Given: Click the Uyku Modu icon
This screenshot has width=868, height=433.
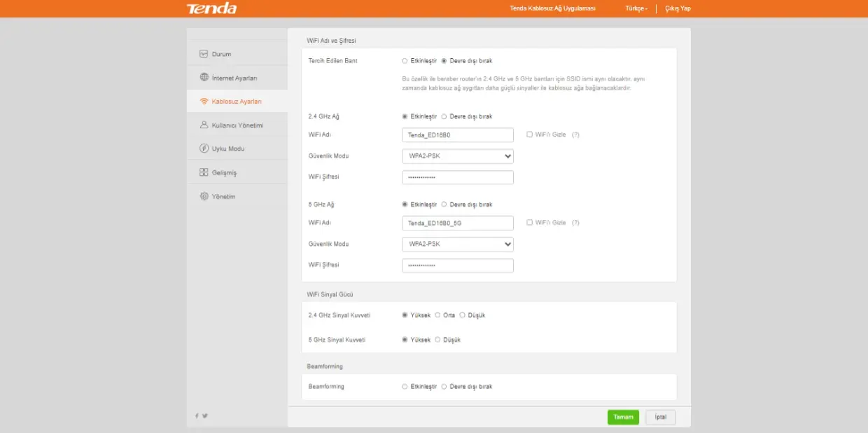Looking at the screenshot, I should coord(204,149).
